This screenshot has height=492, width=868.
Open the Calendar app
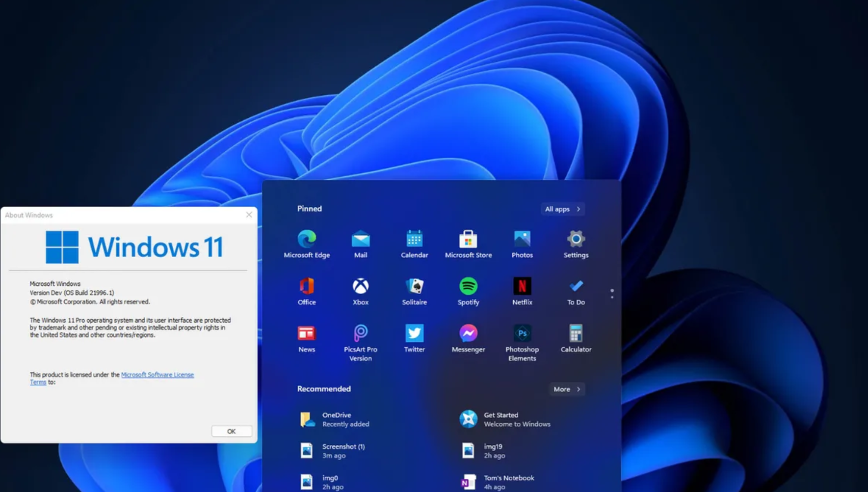click(414, 244)
